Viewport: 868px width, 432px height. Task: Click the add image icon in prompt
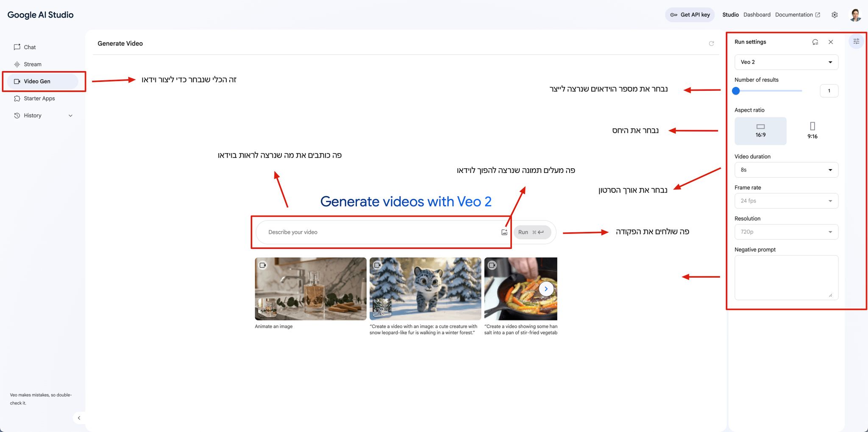[504, 232]
